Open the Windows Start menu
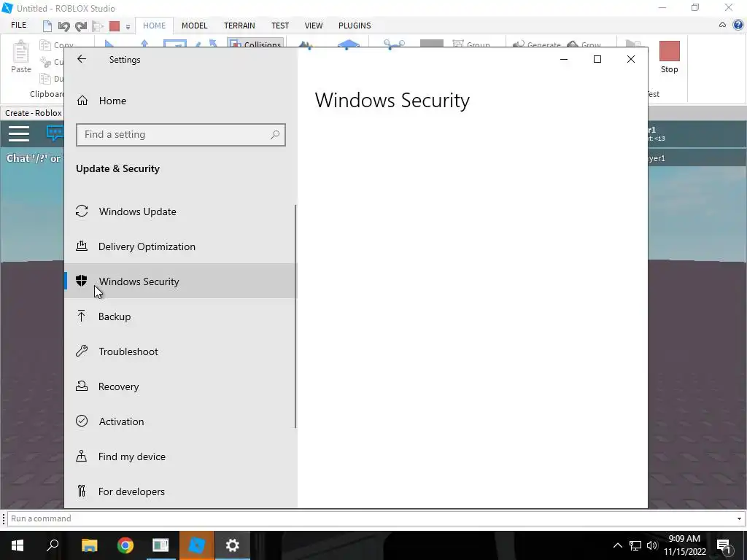This screenshot has height=560, width=747. point(18,545)
